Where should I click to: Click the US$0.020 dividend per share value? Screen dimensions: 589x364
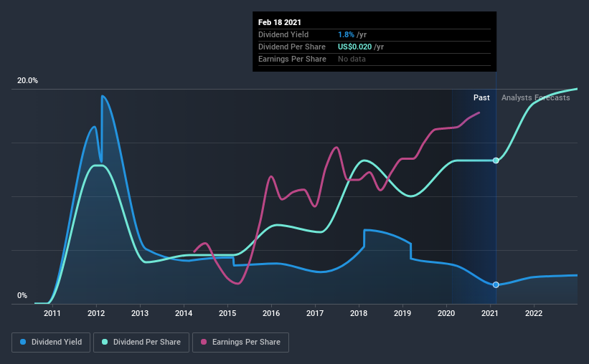pos(354,47)
